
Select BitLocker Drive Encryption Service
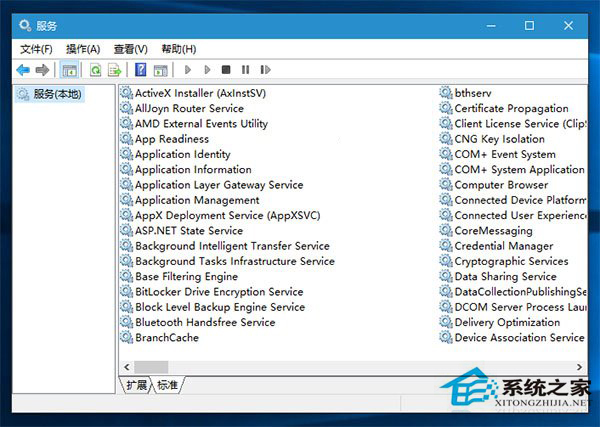(x=212, y=292)
